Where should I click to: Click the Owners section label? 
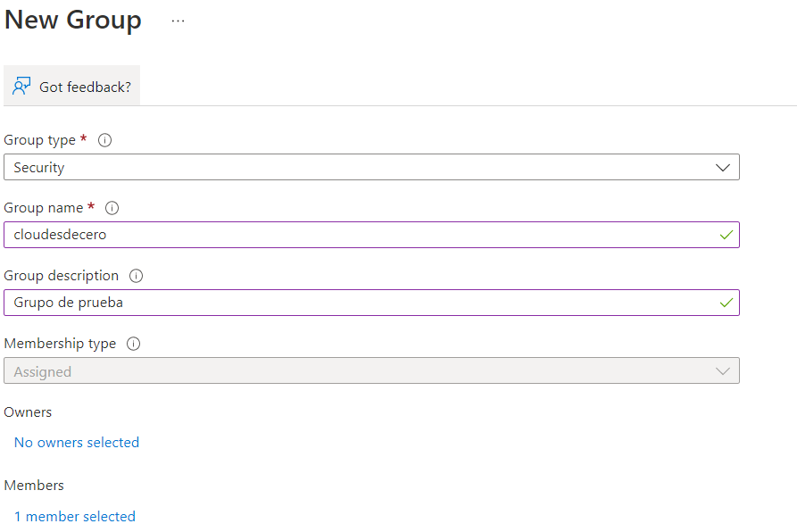pyautogui.click(x=28, y=412)
